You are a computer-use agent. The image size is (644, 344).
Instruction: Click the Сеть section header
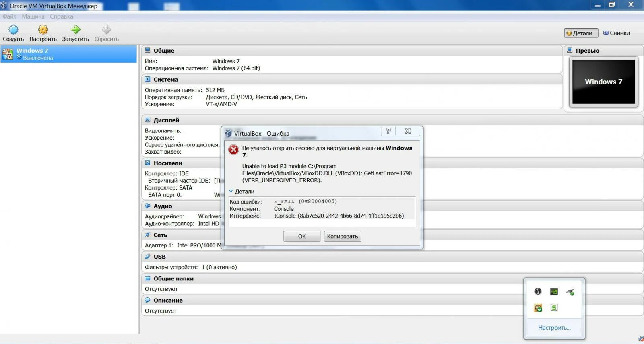392,235
